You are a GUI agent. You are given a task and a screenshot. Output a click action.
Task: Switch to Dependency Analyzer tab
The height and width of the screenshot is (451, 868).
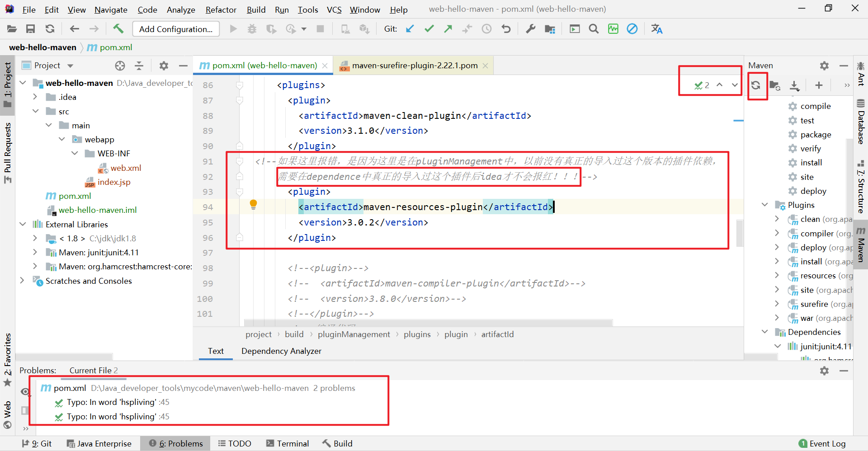[281, 351]
